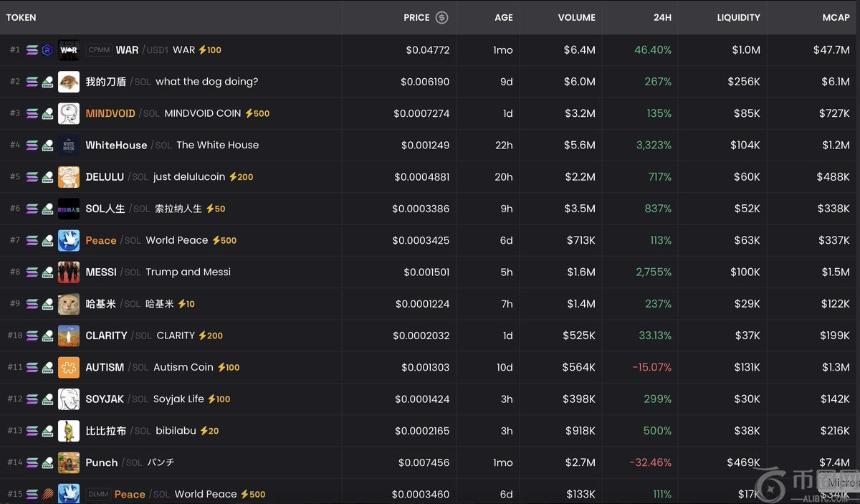Click the WAR price $0.04772
Image resolution: width=860 pixels, height=504 pixels.
pos(428,50)
